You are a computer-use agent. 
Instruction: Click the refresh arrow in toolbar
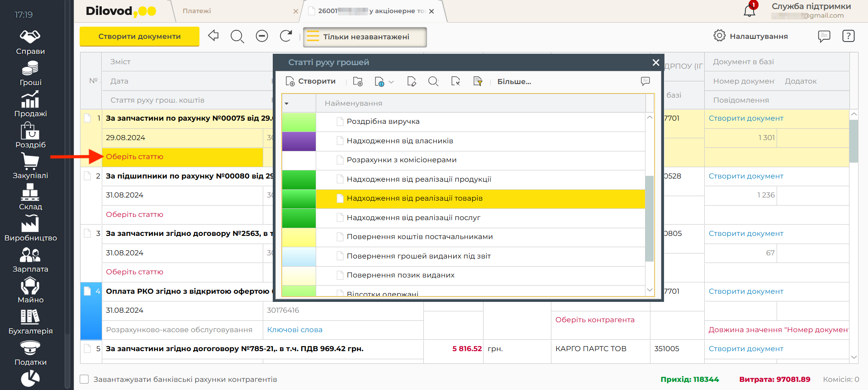click(x=285, y=36)
